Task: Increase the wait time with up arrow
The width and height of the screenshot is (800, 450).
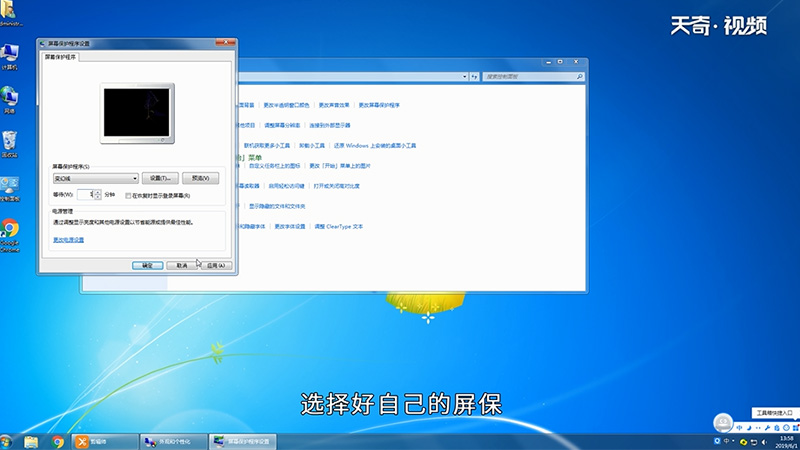Action: pos(97,192)
